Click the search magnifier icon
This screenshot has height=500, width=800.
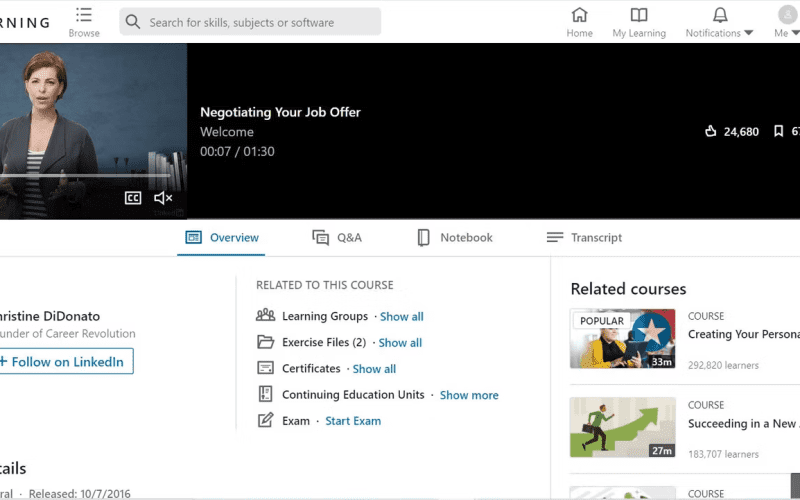pos(133,21)
